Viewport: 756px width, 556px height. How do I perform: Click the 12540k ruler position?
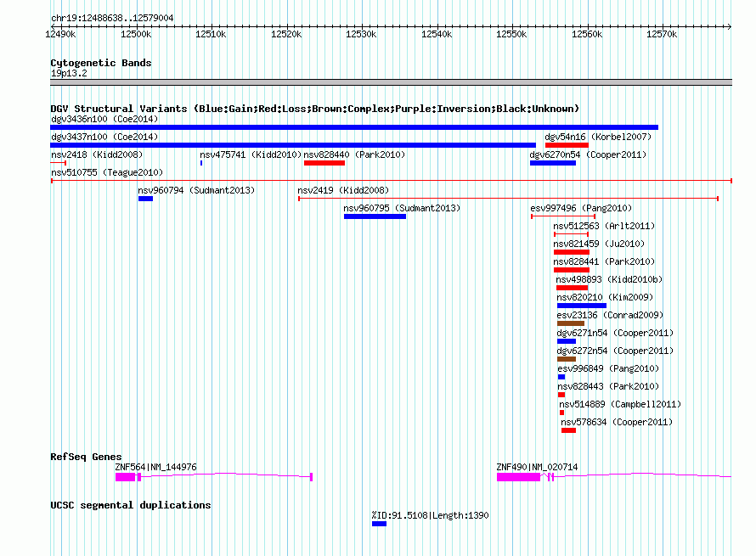click(x=437, y=34)
